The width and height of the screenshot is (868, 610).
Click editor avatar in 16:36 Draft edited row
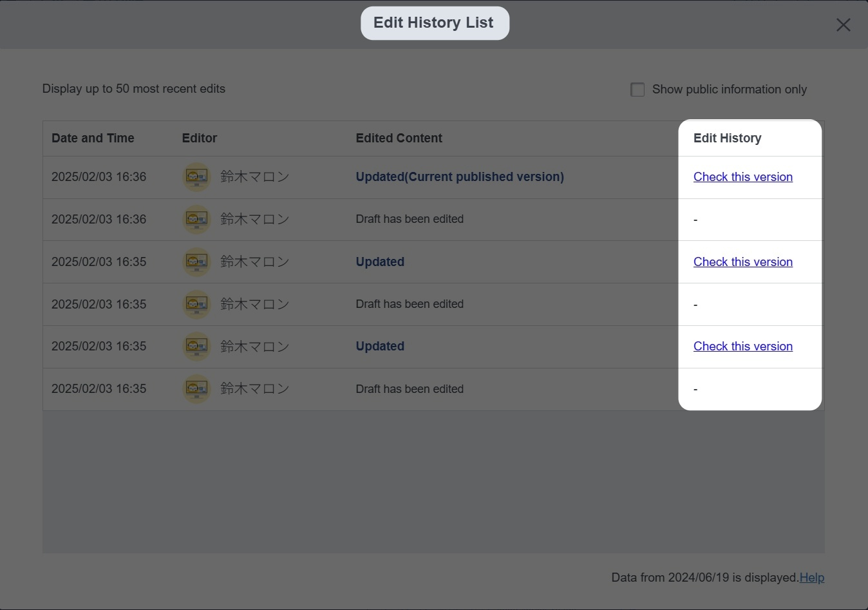(x=196, y=219)
